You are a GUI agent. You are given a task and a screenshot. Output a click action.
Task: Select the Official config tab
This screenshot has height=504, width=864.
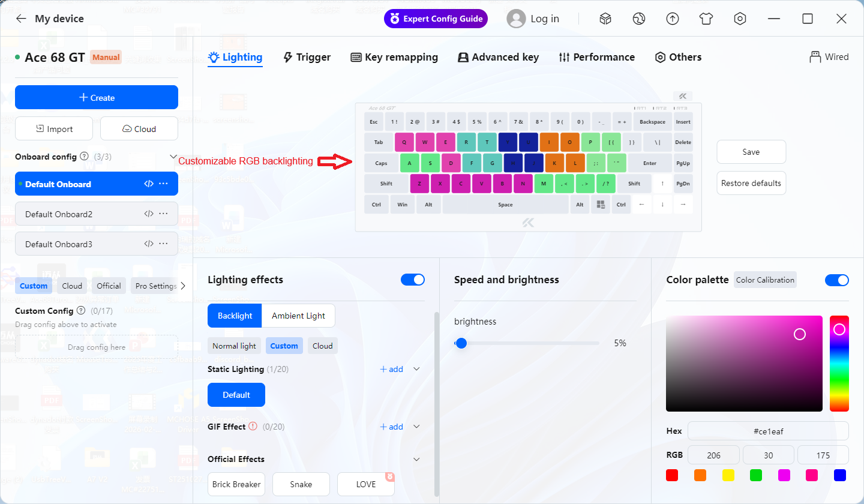coord(109,286)
